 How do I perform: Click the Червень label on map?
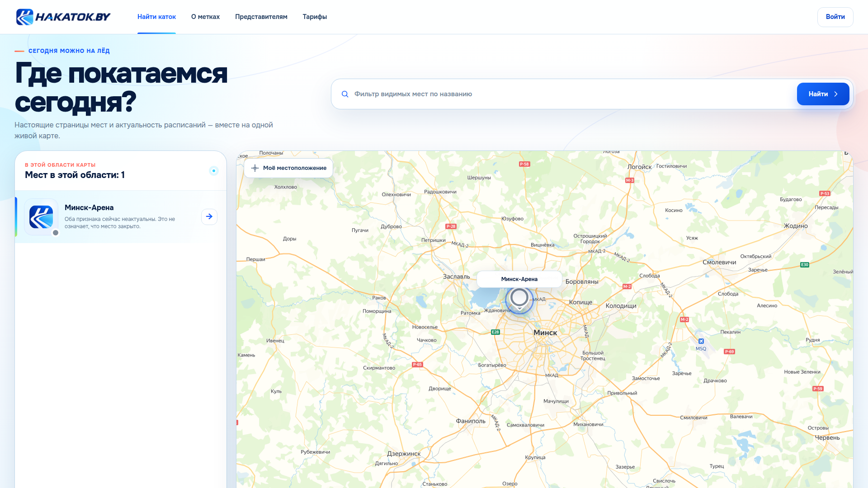click(827, 437)
